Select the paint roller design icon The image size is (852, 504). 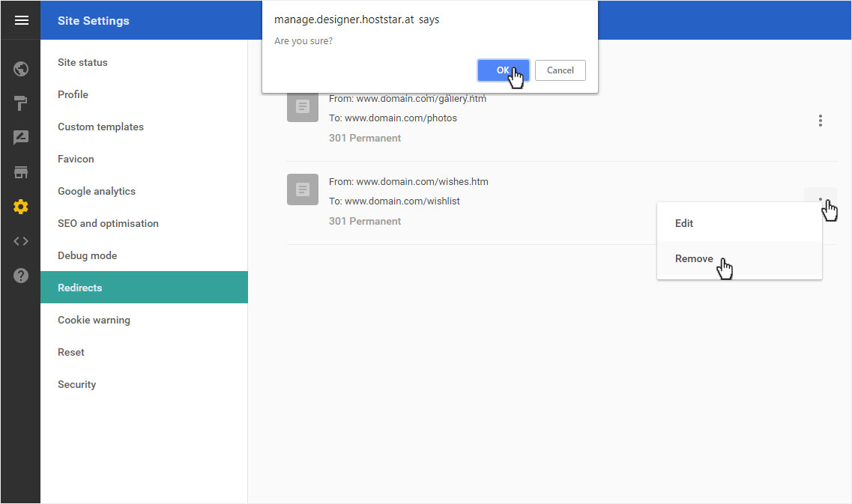tap(21, 103)
